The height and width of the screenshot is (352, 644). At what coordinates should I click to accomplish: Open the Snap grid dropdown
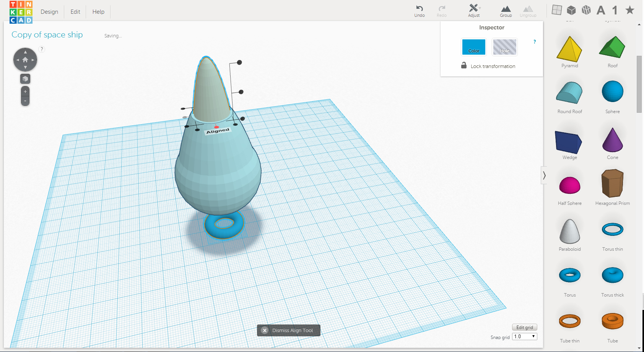coord(525,337)
